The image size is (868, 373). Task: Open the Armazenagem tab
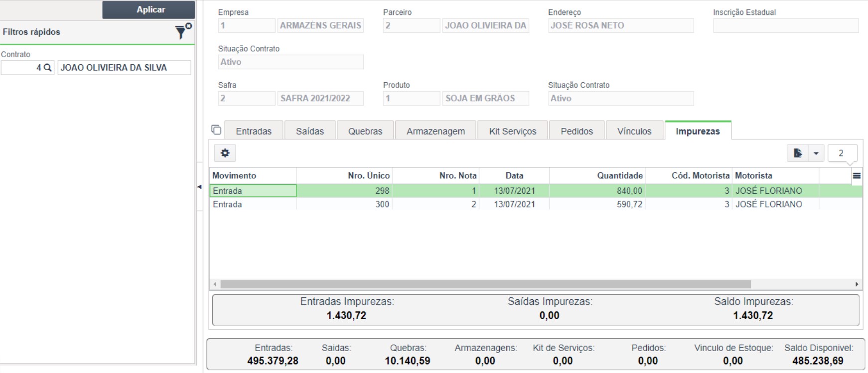435,131
